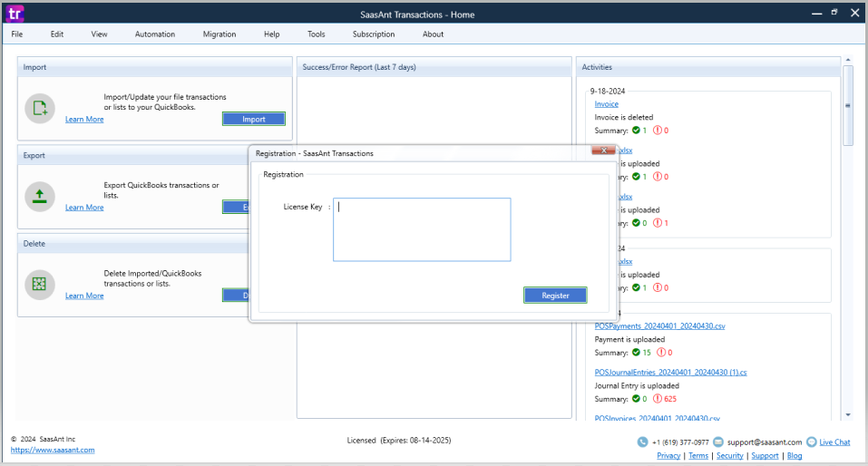Open the Help menu

point(272,34)
